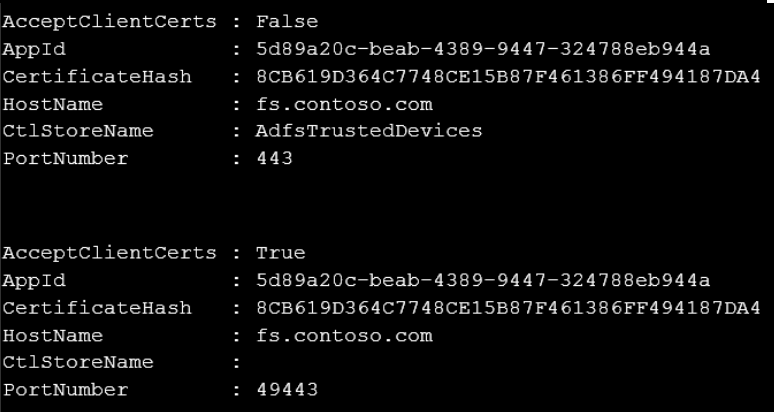Viewport: 774px width, 412px height.
Task: Select the second AppId GUID value
Action: coord(483,280)
